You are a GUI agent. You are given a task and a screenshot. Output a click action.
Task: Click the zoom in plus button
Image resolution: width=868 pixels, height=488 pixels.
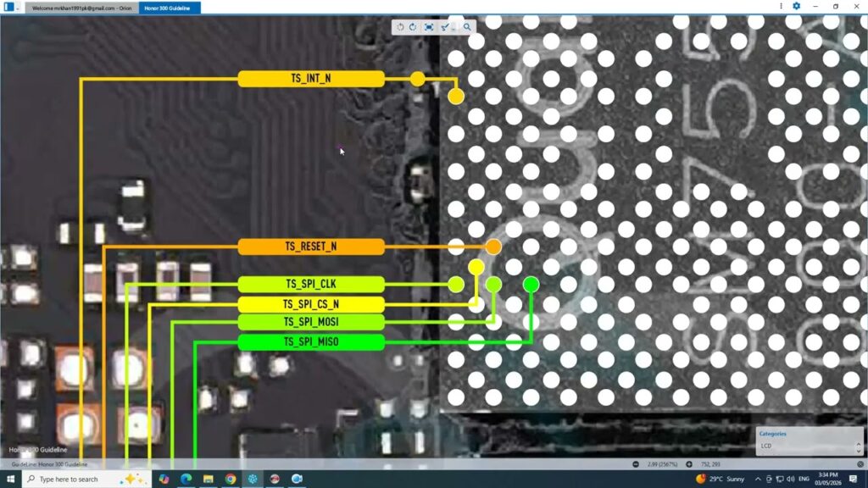coord(688,465)
